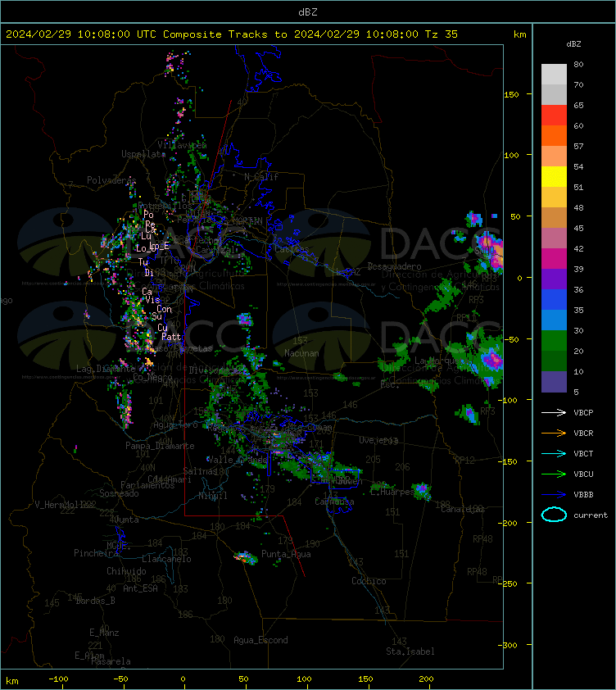Click the red-orange storm cell near Punta_Agua
Screen dimensions: 616x690
pos(245,557)
